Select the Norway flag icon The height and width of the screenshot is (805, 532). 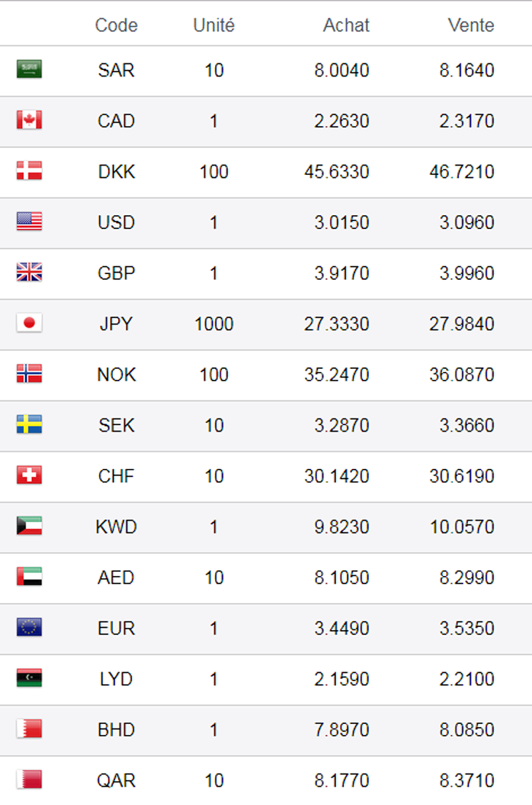click(29, 374)
